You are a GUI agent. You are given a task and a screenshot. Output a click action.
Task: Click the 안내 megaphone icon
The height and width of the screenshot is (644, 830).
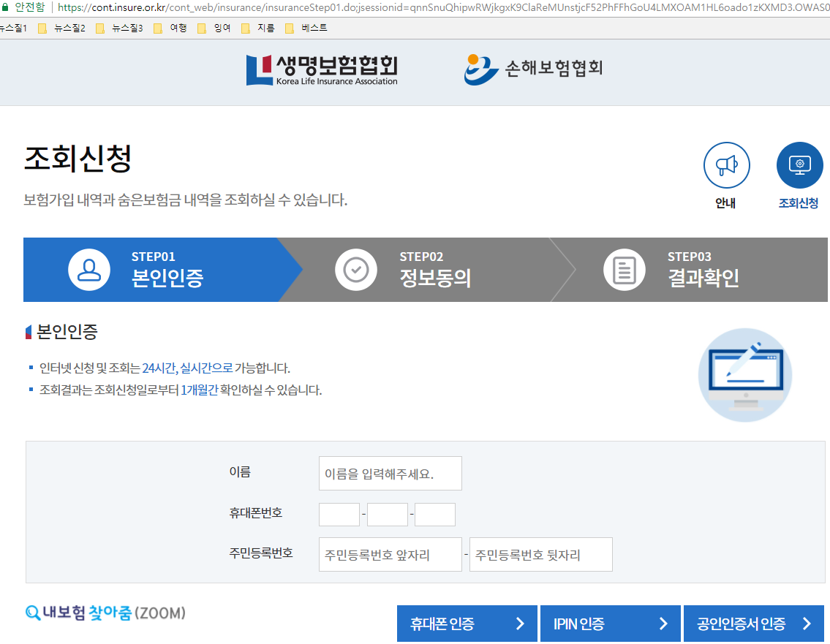(x=726, y=165)
